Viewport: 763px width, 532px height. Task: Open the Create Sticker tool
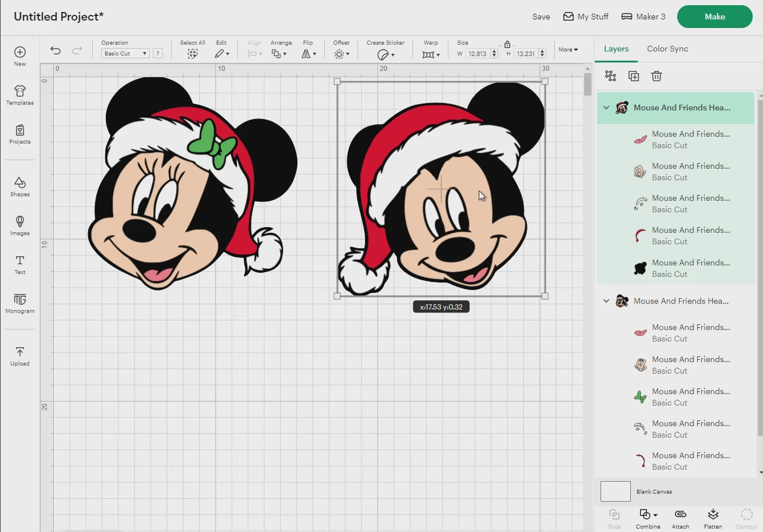pyautogui.click(x=386, y=54)
